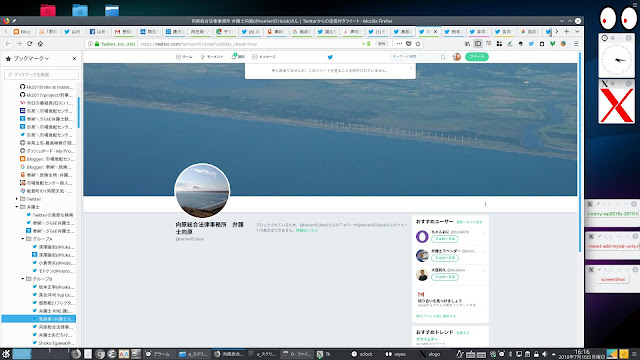
Task: Click the screenshot button in desktop widget
Action: 613,280
